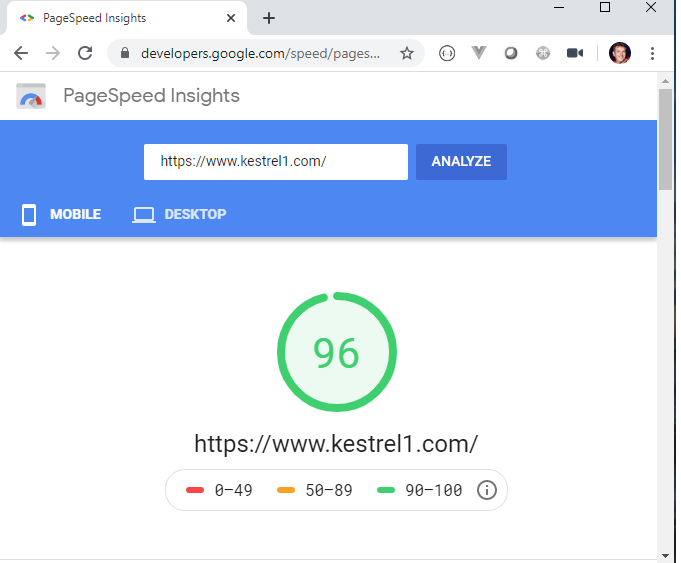Click the PageSpeed Insights header title

151,96
